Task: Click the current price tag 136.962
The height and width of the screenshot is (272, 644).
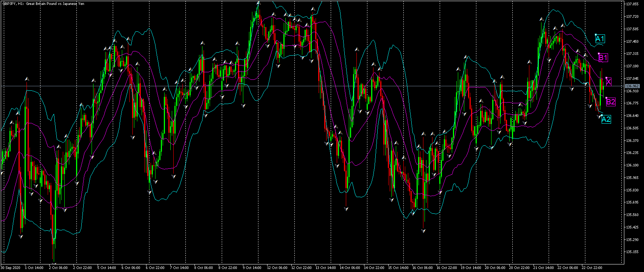Action: click(632, 86)
